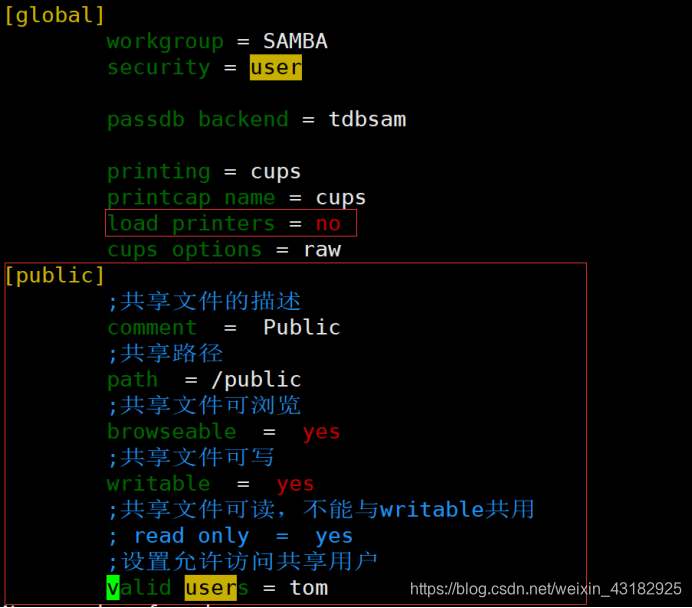Viewport: 692px width, 608px height.
Task: Select the raw value
Action: click(322, 250)
